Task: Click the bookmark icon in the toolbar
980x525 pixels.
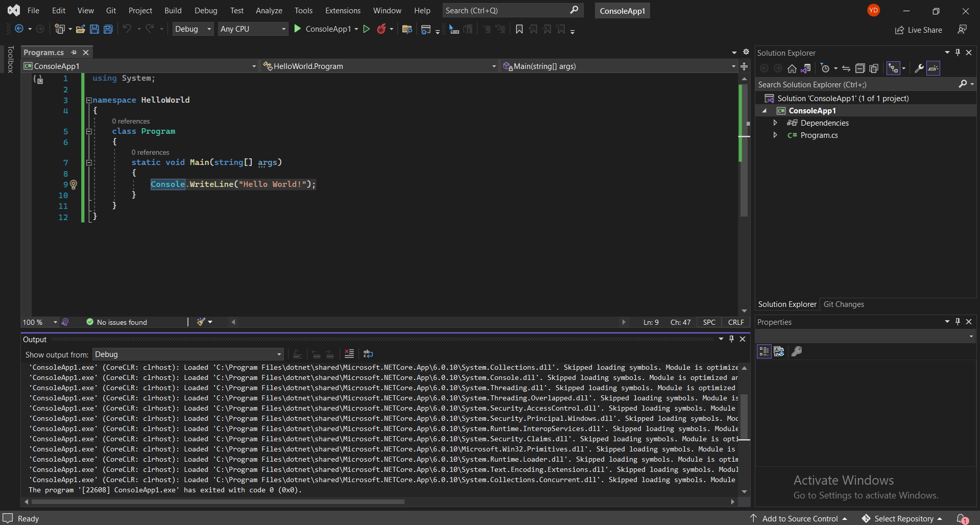Action: tap(519, 29)
